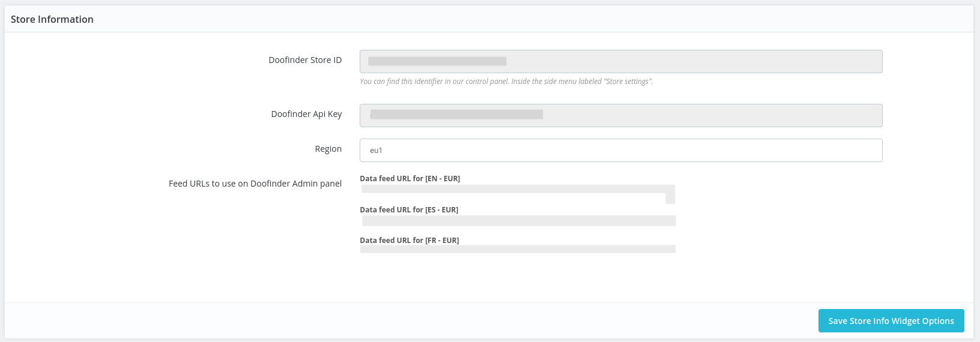Click the Region label
Image resolution: width=980 pixels, height=342 pixels.
pos(328,149)
